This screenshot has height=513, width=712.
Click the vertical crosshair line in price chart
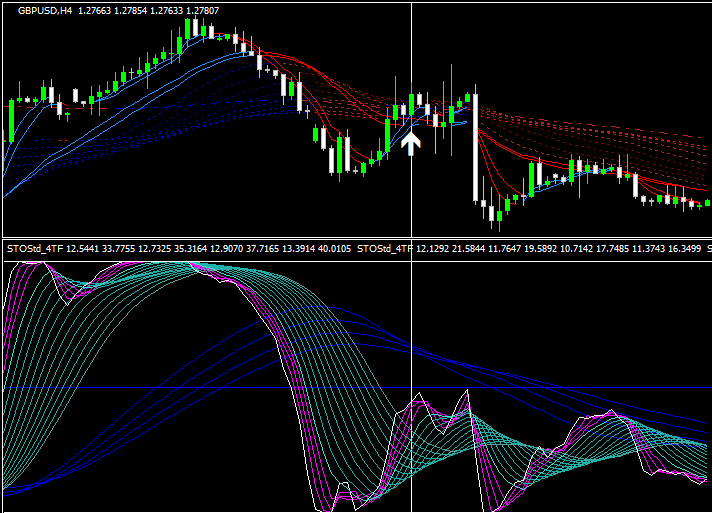coord(412,60)
